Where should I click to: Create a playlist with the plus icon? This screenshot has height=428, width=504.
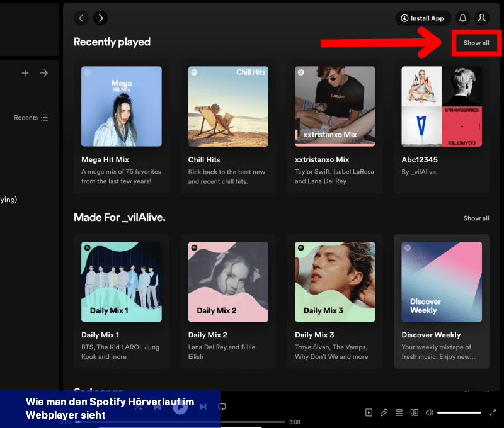[x=25, y=73]
